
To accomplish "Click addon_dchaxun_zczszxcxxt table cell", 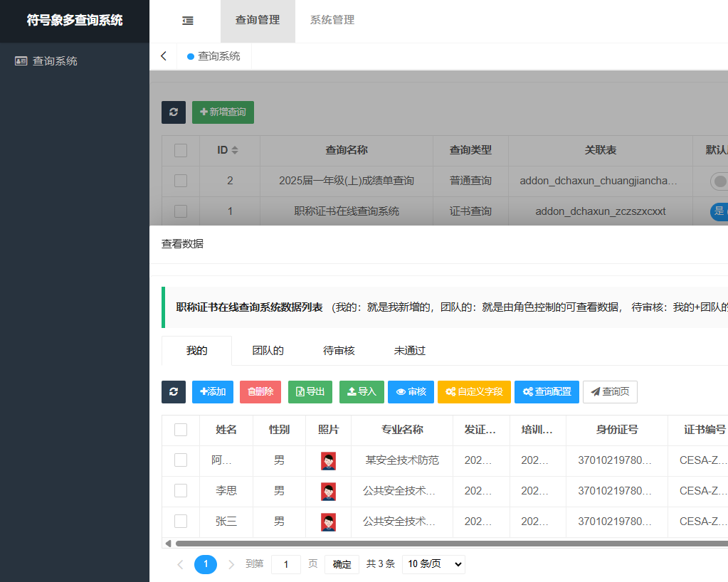I will [x=601, y=211].
